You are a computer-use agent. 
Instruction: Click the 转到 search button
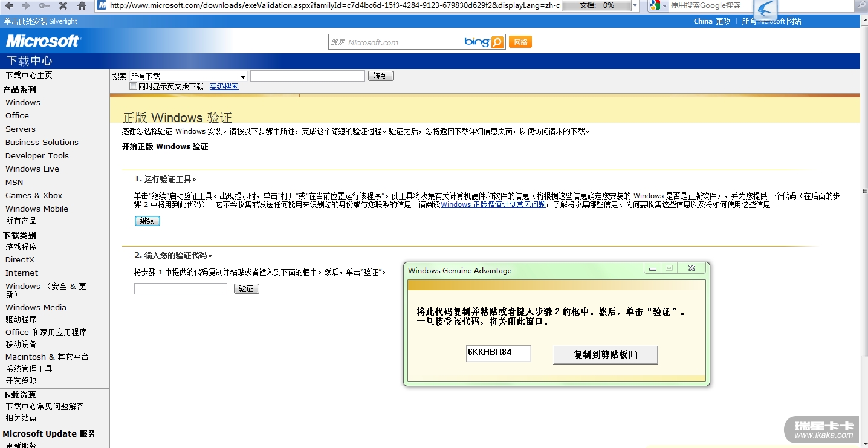(x=380, y=76)
